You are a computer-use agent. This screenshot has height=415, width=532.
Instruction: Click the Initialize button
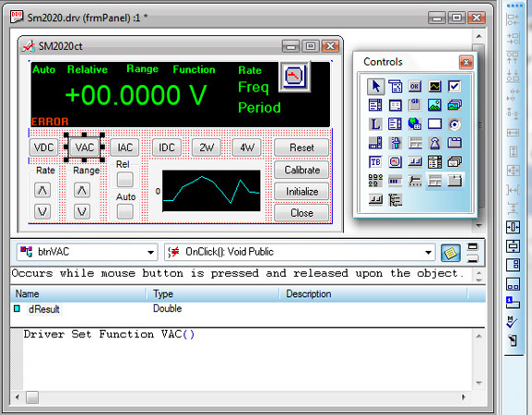click(x=301, y=192)
